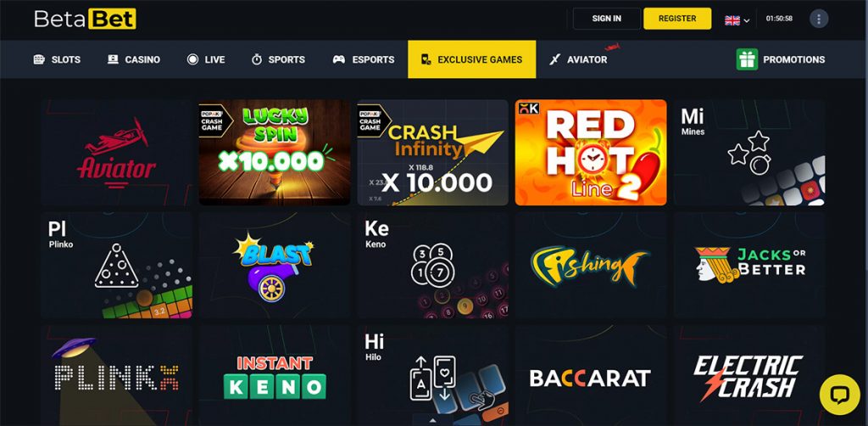Open the Red Hot Line 2 game
The height and width of the screenshot is (426, 868).
tap(591, 153)
